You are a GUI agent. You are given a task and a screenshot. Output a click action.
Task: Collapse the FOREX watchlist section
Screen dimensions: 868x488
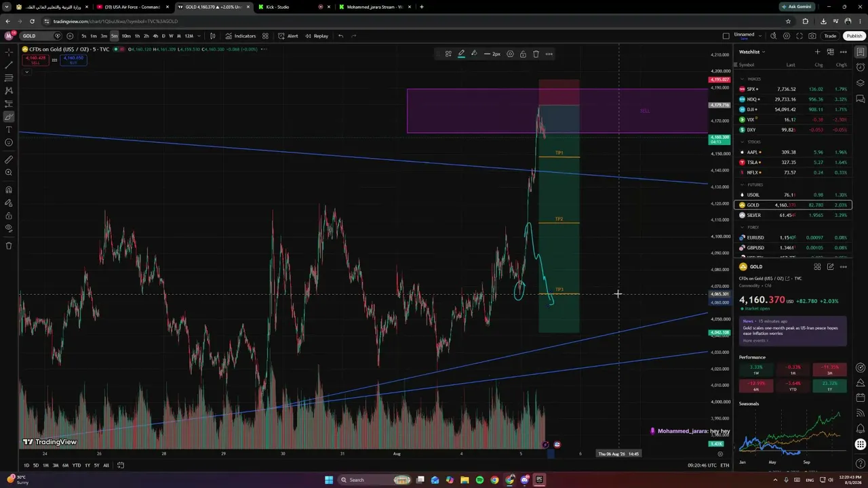(743, 227)
